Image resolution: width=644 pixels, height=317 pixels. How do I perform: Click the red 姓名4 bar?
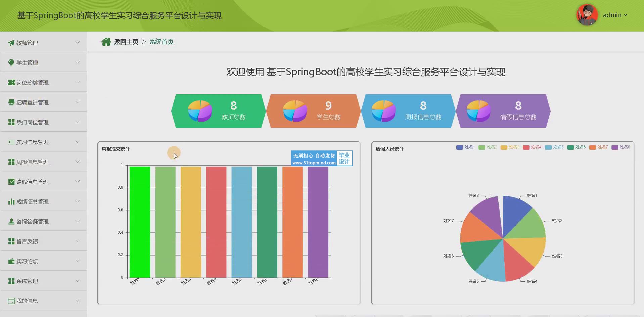[x=216, y=222]
